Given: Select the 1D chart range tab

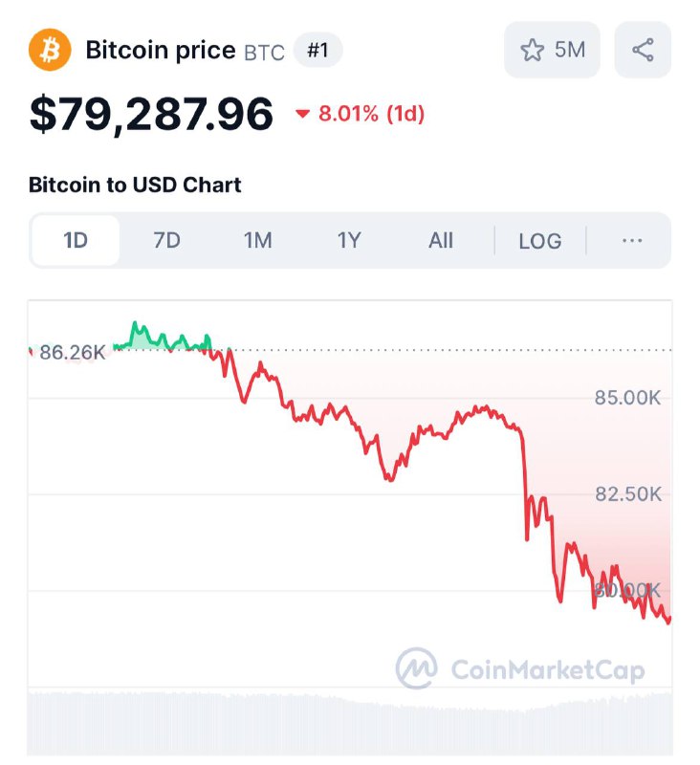Looking at the screenshot, I should (x=76, y=241).
